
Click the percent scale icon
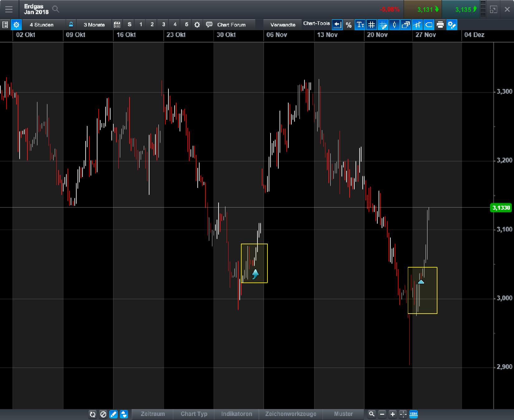[x=349, y=25]
